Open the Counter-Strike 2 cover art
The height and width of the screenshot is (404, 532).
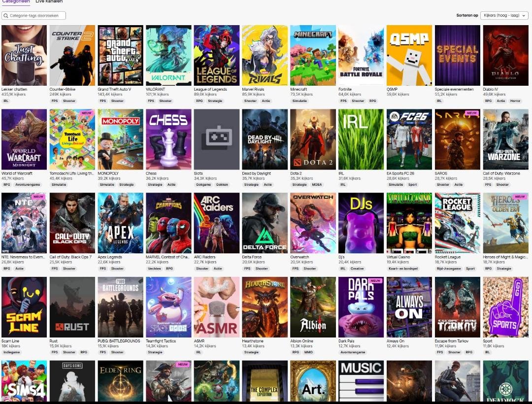tap(72, 55)
